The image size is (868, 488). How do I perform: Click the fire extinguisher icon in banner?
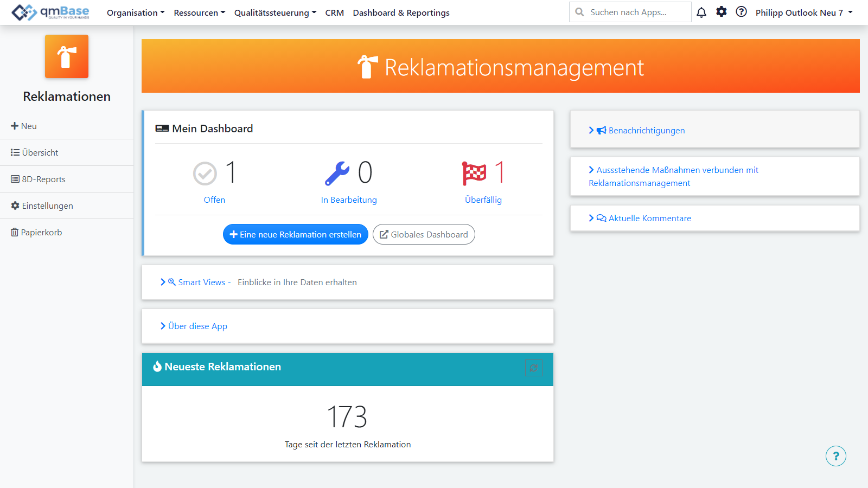click(x=367, y=67)
